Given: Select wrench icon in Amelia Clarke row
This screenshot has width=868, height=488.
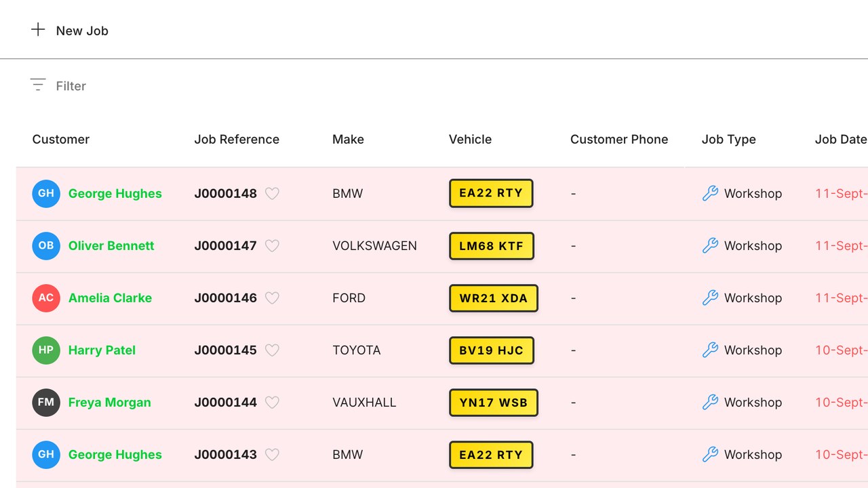Looking at the screenshot, I should [710, 298].
